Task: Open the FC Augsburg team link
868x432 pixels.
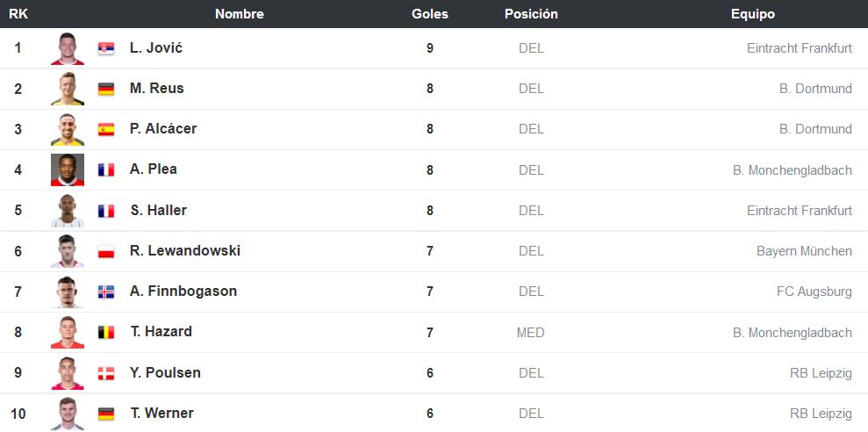Action: pyautogui.click(x=814, y=292)
